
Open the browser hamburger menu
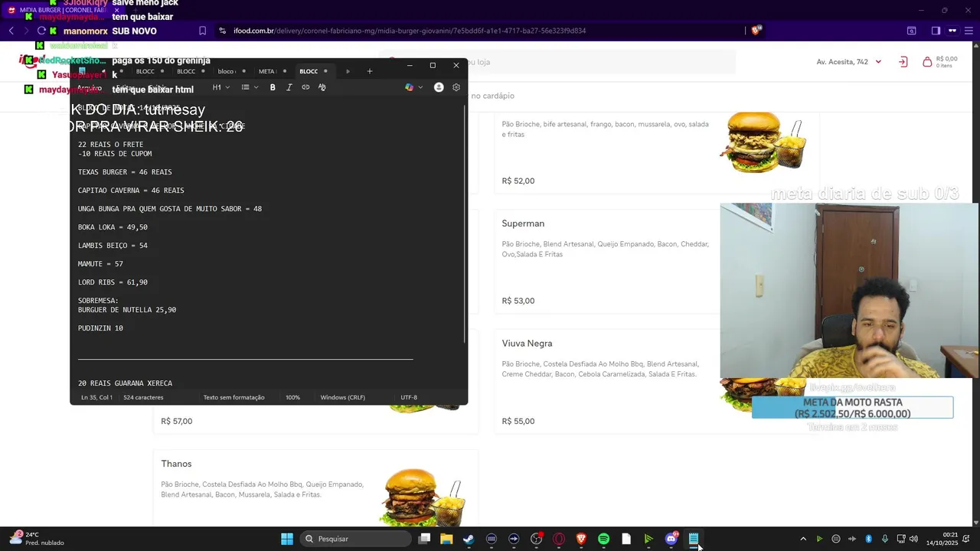click(969, 31)
